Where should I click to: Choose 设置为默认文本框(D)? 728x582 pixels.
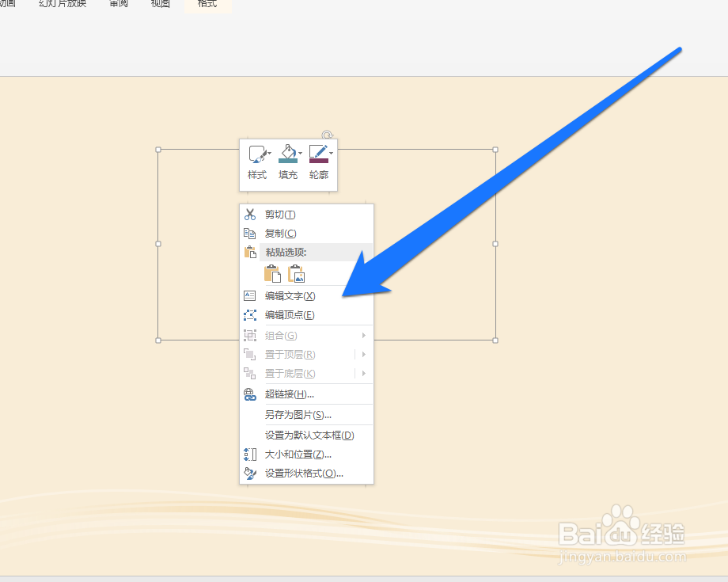pos(306,436)
